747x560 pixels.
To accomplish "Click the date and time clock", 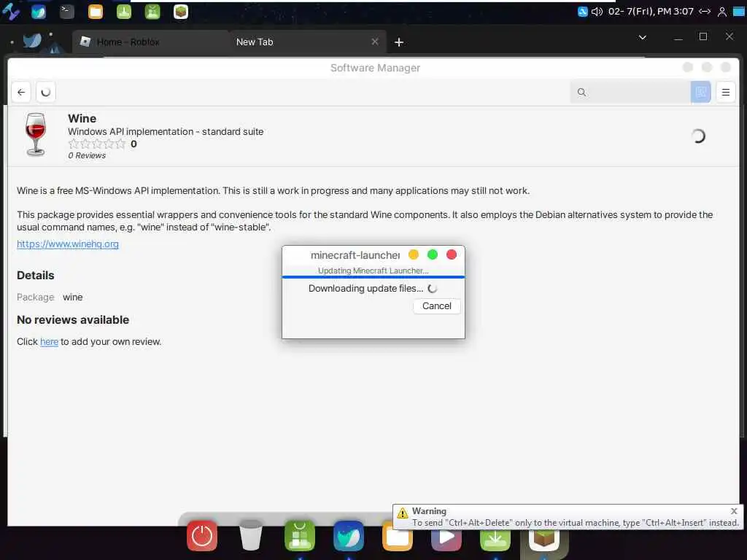I will pyautogui.click(x=651, y=11).
